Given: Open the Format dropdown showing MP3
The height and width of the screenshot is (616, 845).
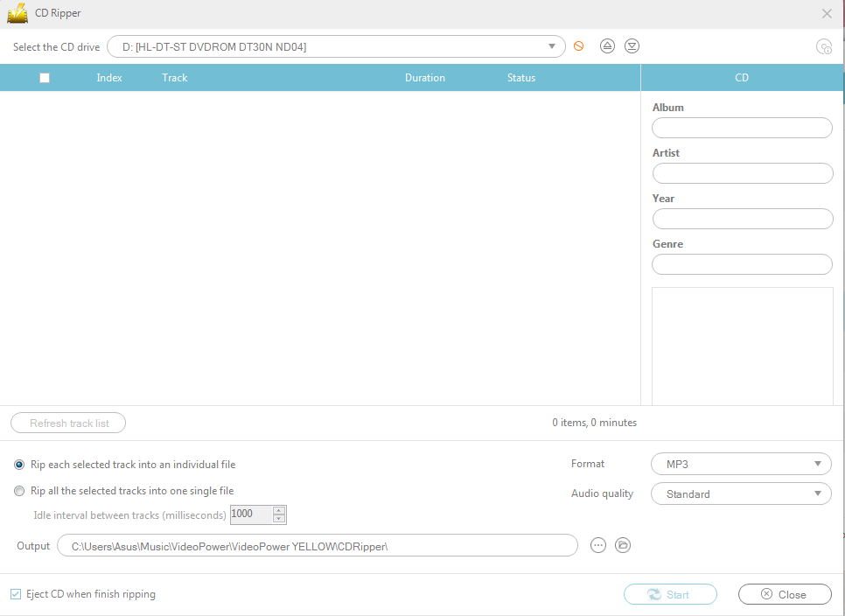Looking at the screenshot, I should [741, 464].
